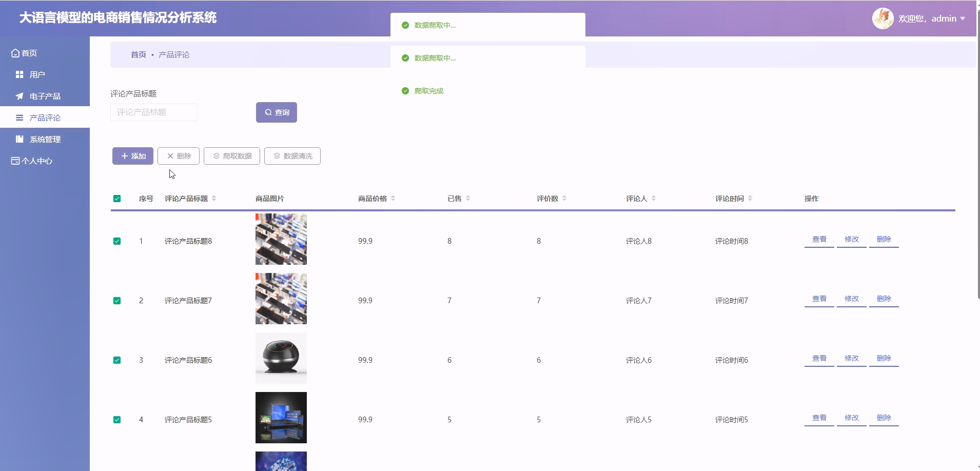Click the 首页 breadcrumb link

139,54
